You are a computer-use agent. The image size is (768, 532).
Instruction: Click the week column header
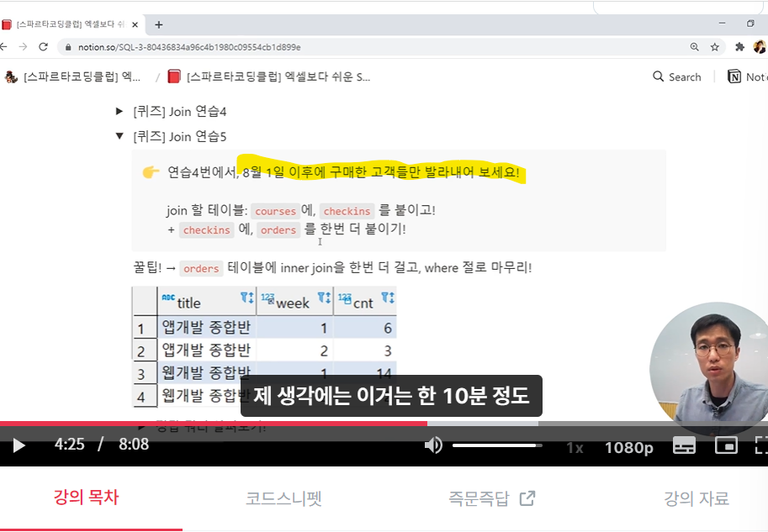coord(295,302)
